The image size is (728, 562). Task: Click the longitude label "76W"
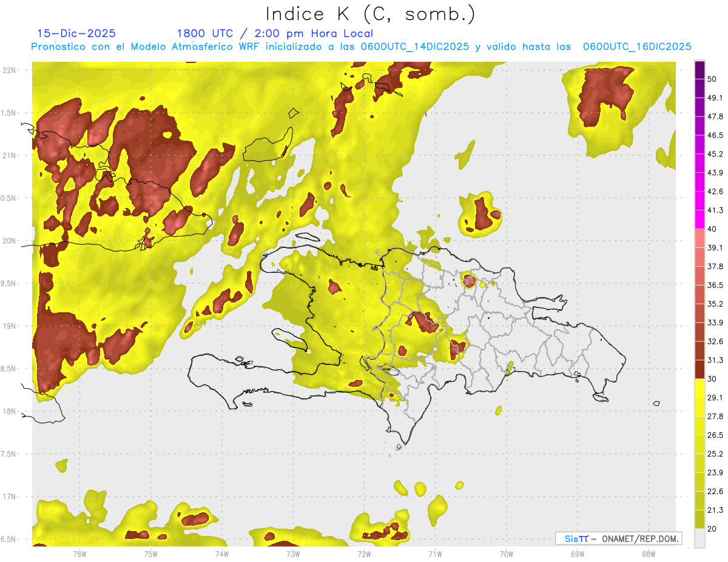click(79, 554)
